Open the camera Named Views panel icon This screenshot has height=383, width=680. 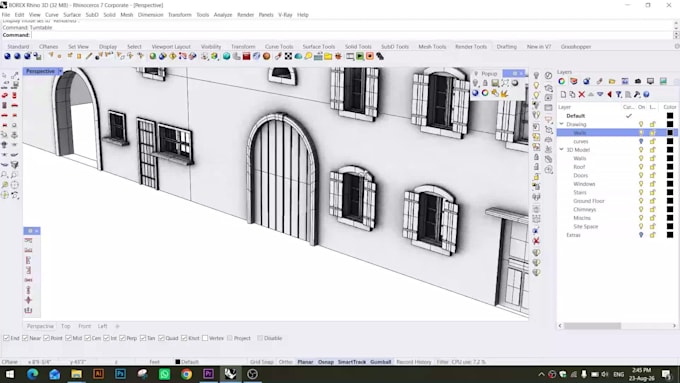[x=638, y=81]
